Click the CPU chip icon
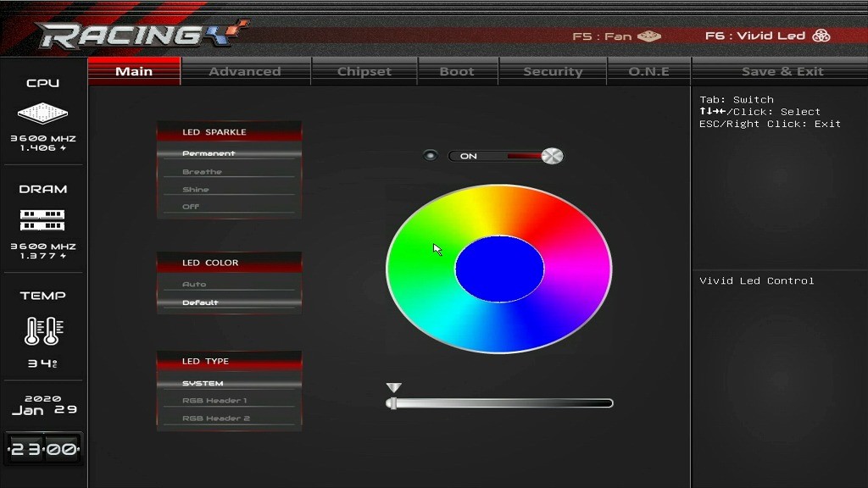Screen dimensions: 868x488 pos(42,113)
